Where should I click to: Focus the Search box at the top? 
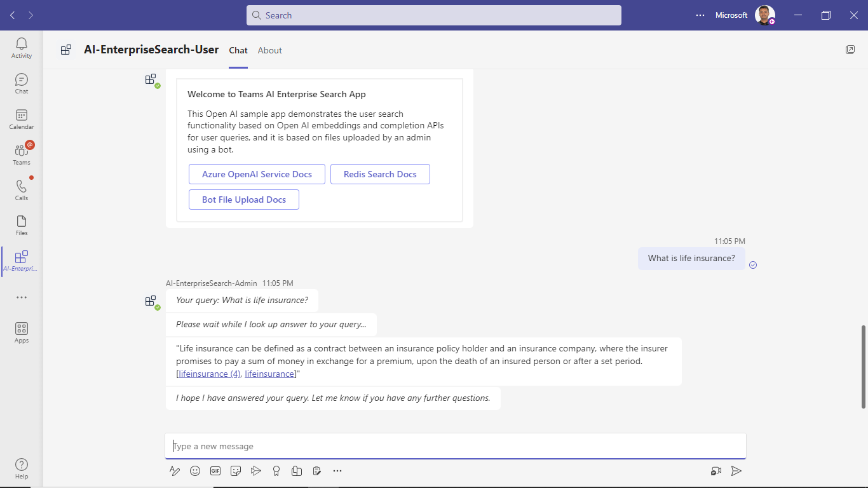434,15
